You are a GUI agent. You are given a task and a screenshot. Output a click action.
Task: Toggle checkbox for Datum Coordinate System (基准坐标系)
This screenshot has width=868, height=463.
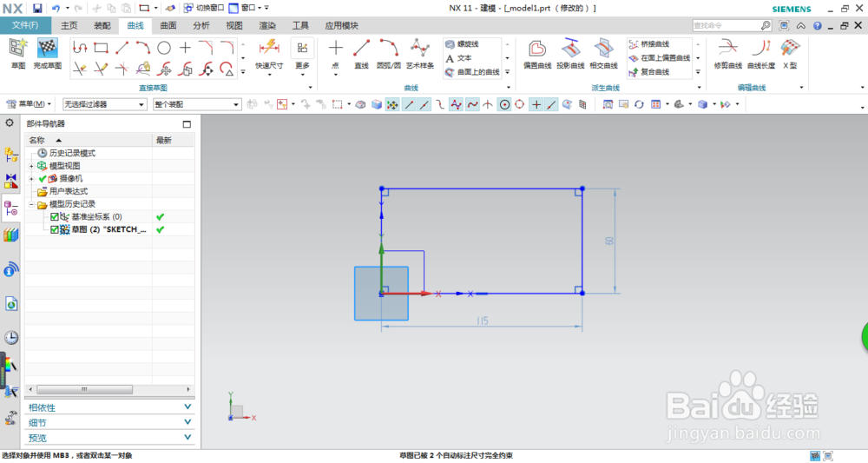(54, 216)
